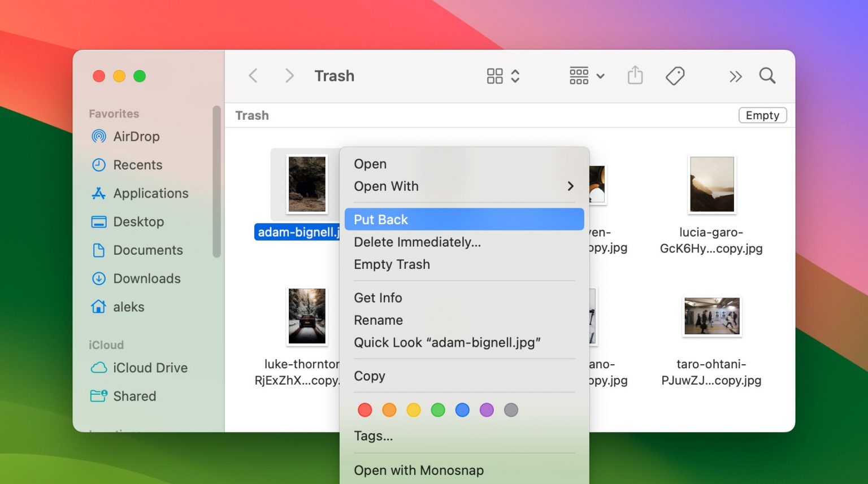This screenshot has width=868, height=484.
Task: Open the Applications sidebar item
Action: [151, 193]
